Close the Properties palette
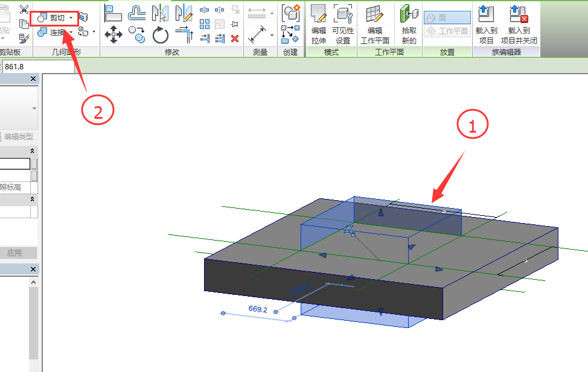 [x=33, y=78]
